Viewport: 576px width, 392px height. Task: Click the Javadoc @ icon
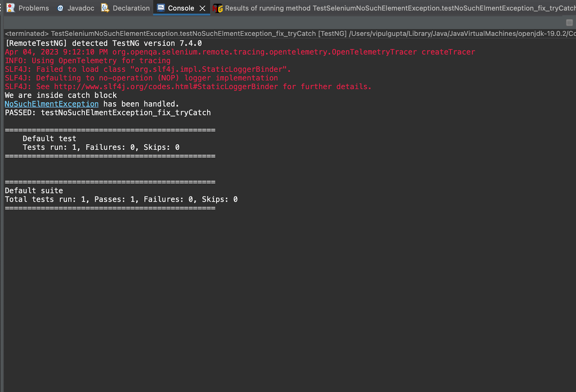pos(60,8)
